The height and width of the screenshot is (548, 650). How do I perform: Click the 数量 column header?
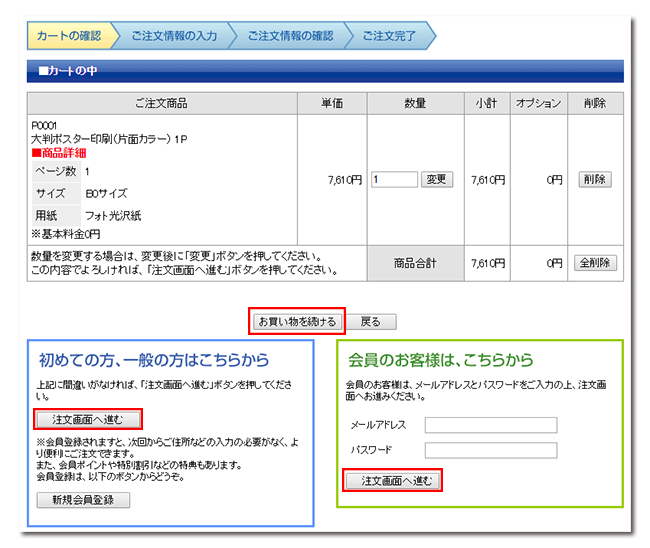[x=415, y=103]
